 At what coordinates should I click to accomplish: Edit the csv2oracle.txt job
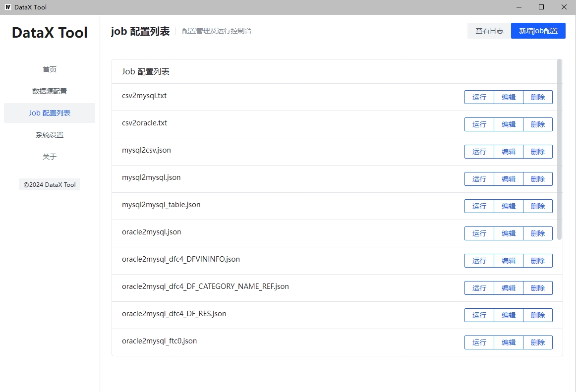tap(509, 124)
